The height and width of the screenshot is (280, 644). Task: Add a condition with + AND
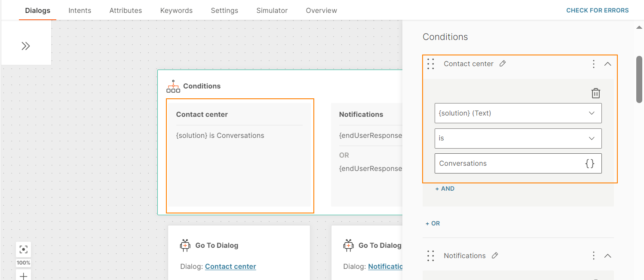coord(445,189)
